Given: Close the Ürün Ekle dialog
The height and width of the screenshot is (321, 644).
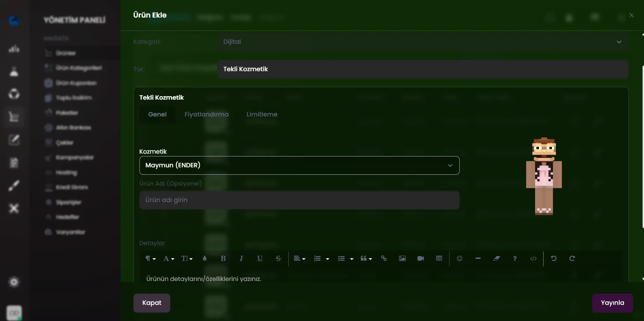Looking at the screenshot, I should [x=631, y=15].
